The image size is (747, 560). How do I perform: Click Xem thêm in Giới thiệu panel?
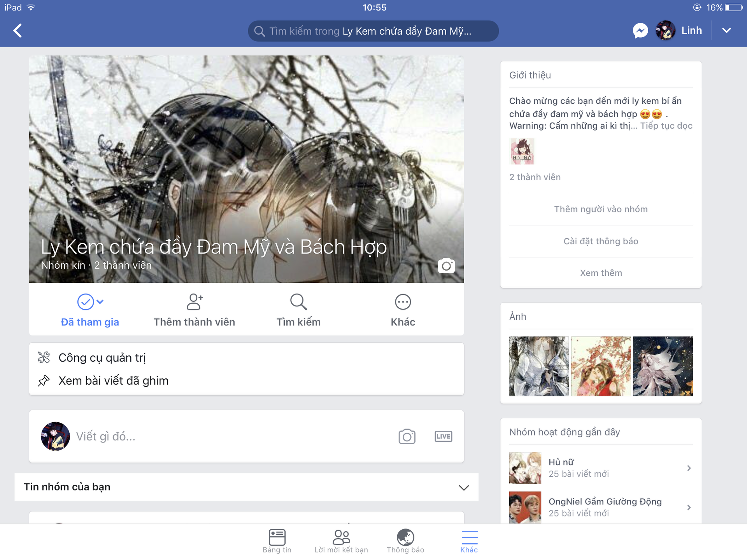[601, 273]
